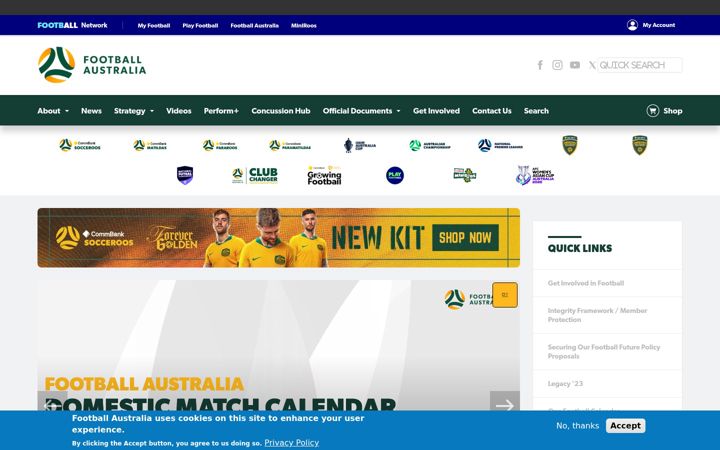Open the Pararoos logo link
Viewport: 720px width, 450px height.
coord(220,146)
